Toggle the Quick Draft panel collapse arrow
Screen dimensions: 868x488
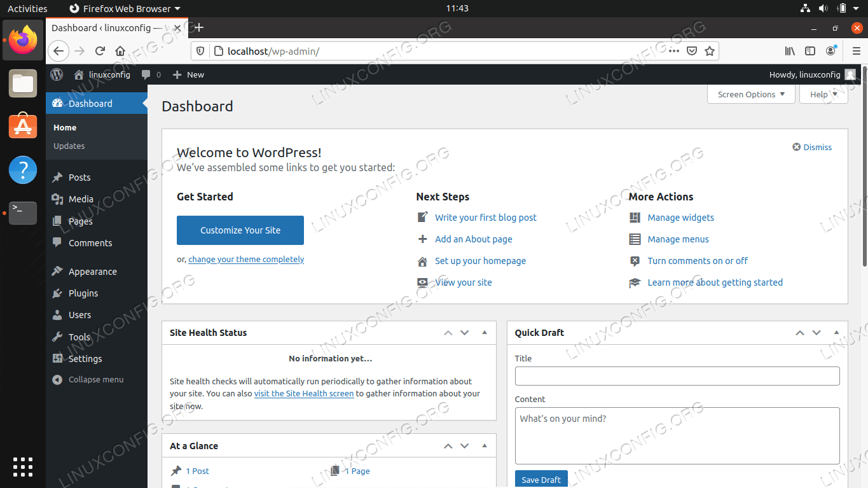(836, 333)
